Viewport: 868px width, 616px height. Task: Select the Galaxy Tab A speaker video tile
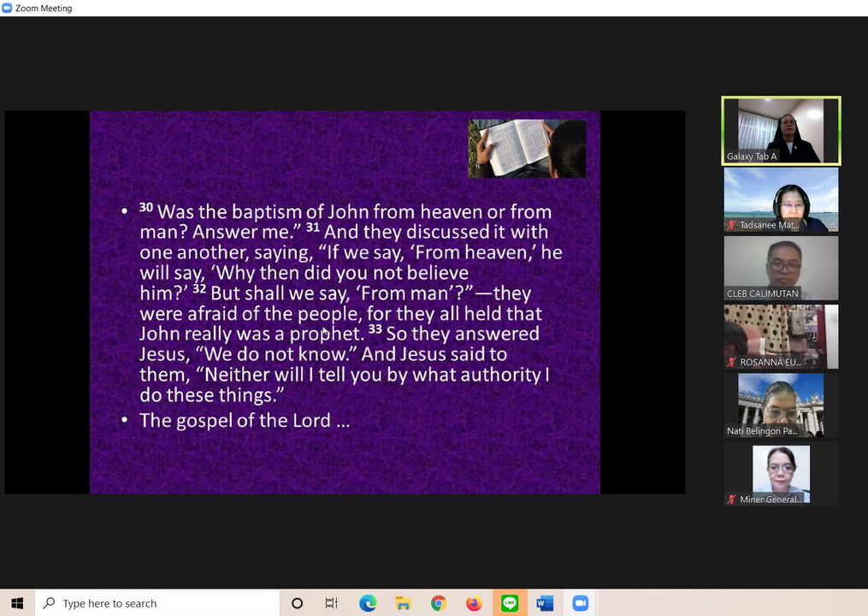781,130
